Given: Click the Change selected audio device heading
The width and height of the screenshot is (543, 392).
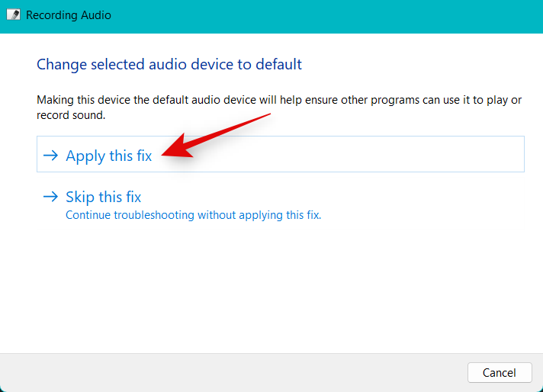Looking at the screenshot, I should click(169, 64).
